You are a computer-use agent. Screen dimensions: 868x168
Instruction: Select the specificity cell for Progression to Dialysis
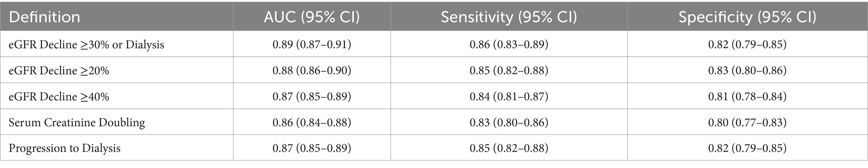pyautogui.click(x=747, y=148)
